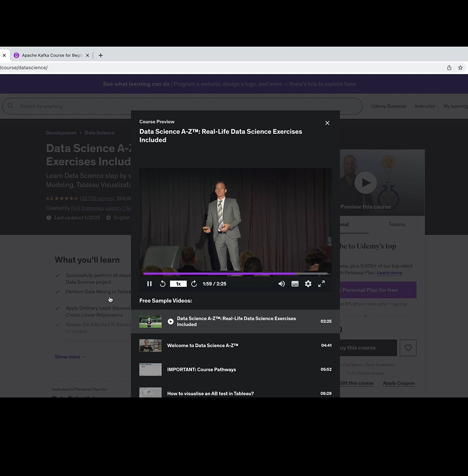The height and width of the screenshot is (476, 468).
Task: Open the Development breadcrumb
Action: tap(61, 133)
